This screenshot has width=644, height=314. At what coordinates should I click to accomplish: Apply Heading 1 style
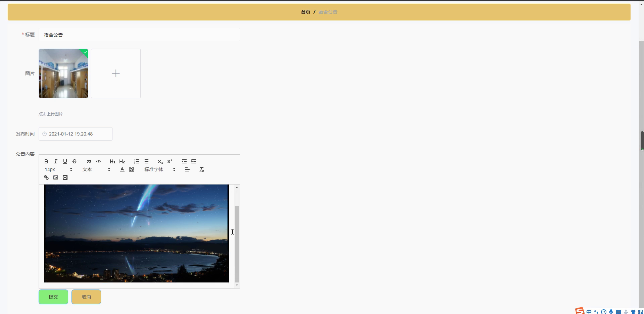[x=112, y=161]
